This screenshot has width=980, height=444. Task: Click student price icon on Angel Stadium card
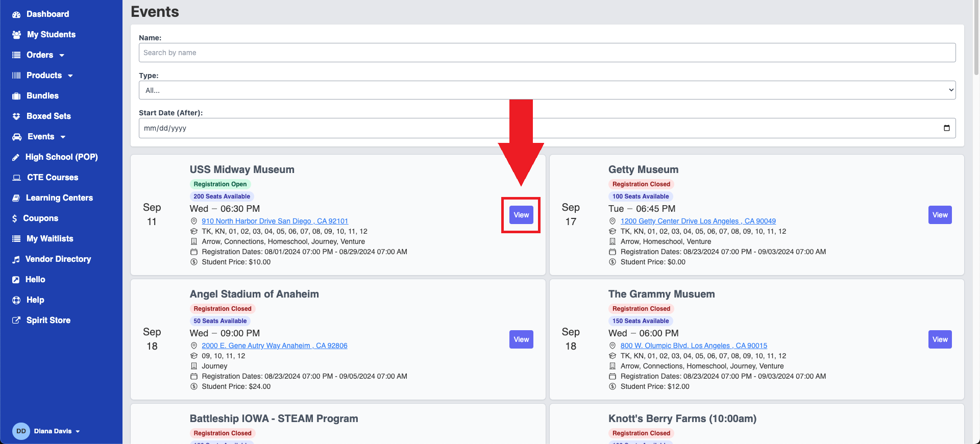coord(194,386)
